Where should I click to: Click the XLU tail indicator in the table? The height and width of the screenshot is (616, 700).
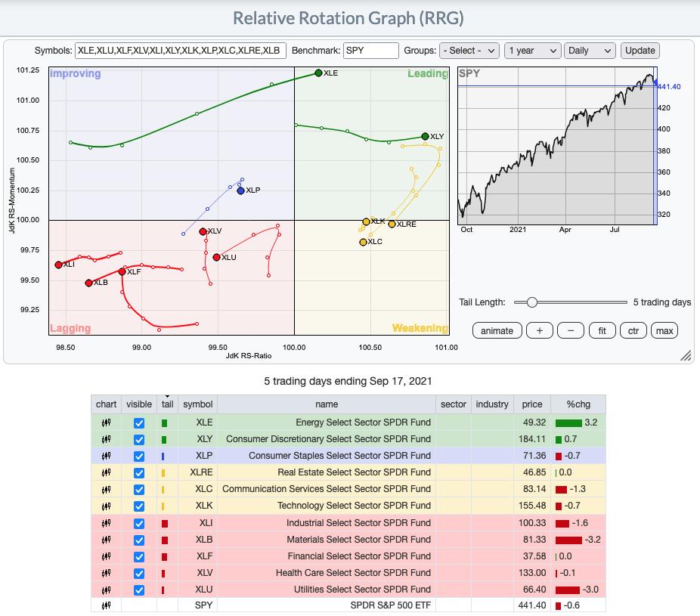tap(163, 590)
